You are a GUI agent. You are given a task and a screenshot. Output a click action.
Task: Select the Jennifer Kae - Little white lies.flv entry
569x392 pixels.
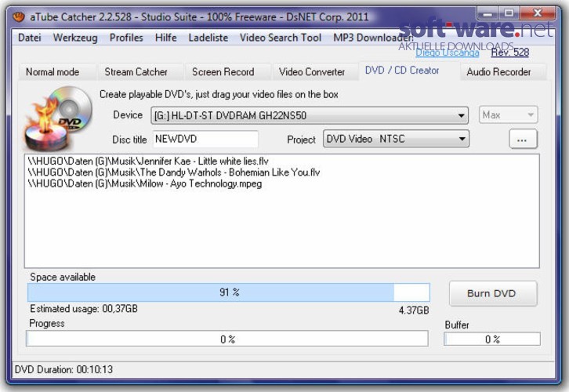(x=148, y=162)
